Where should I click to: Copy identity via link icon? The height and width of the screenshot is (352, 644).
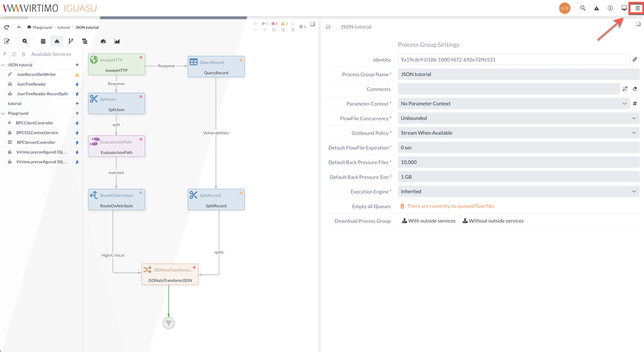click(x=635, y=60)
